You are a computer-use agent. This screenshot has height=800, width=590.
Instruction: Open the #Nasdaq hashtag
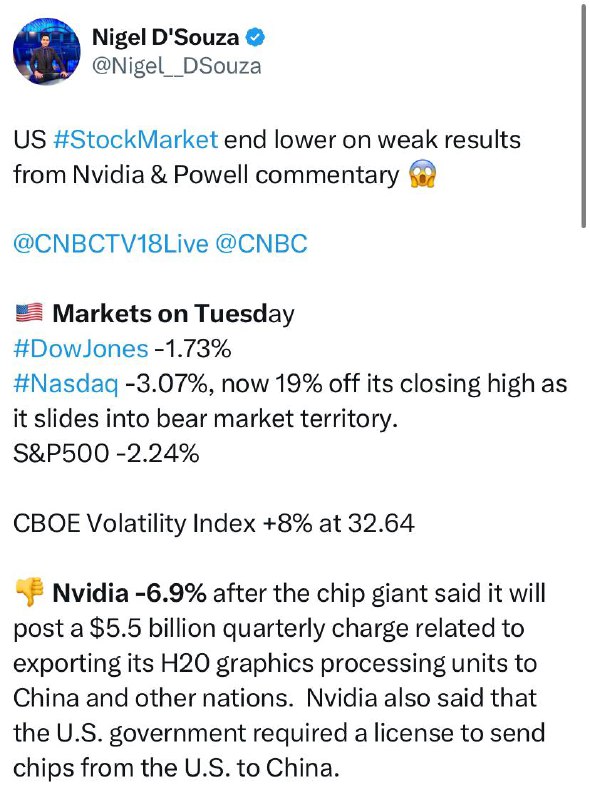point(66,384)
